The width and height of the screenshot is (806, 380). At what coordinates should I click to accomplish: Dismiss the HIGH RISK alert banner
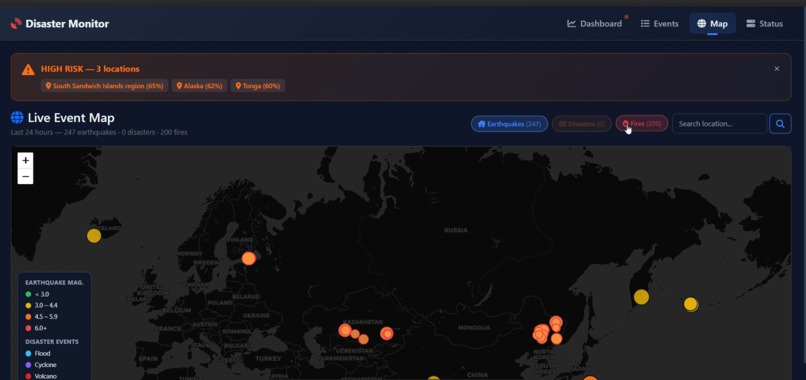coord(777,68)
